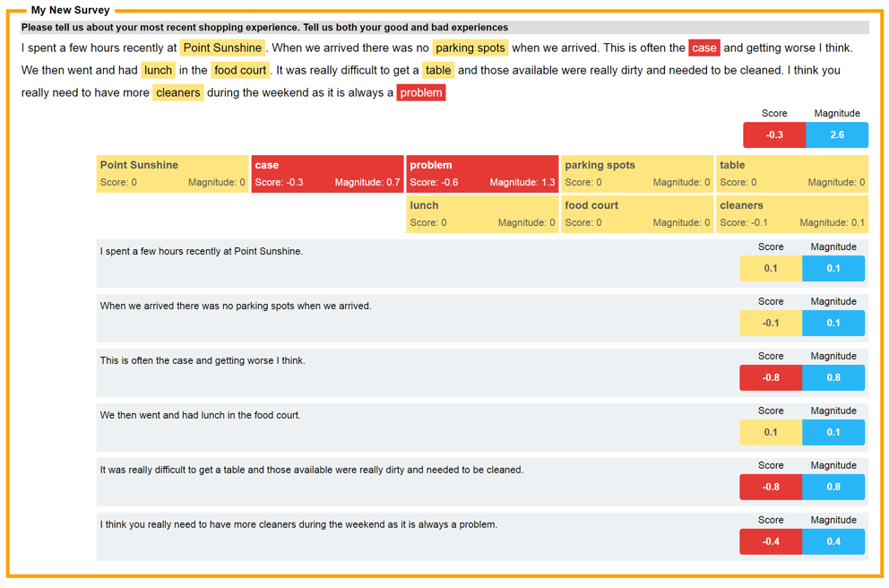This screenshot has width=889, height=588.
Task: Select the 'cleaners' highlighted word
Action: click(x=177, y=92)
